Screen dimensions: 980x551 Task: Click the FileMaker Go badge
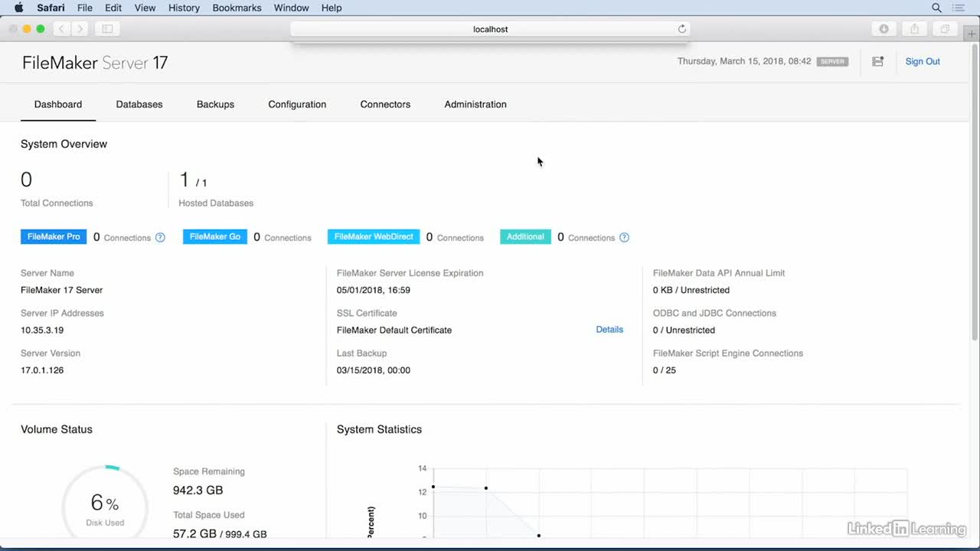pyautogui.click(x=215, y=236)
